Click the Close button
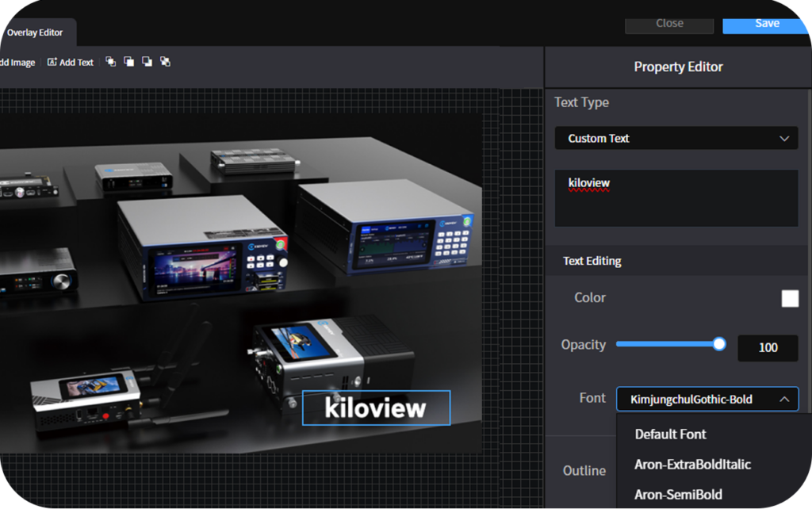 [669, 23]
